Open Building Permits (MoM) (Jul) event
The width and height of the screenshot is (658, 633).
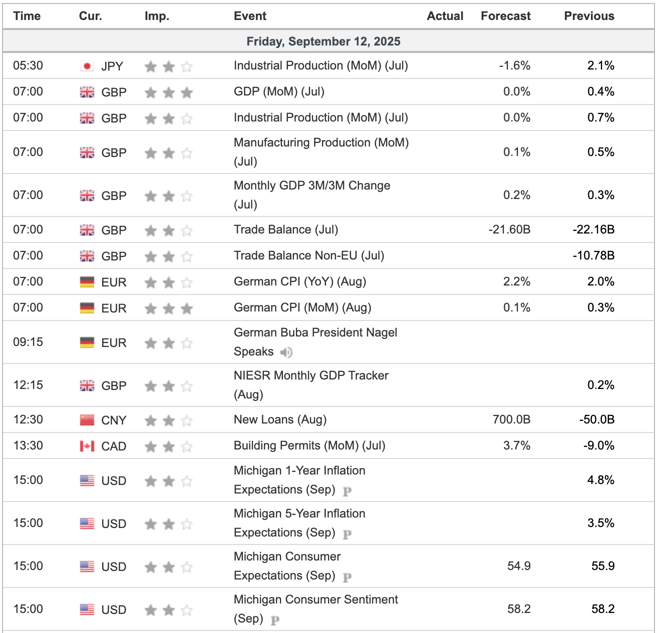click(310, 446)
